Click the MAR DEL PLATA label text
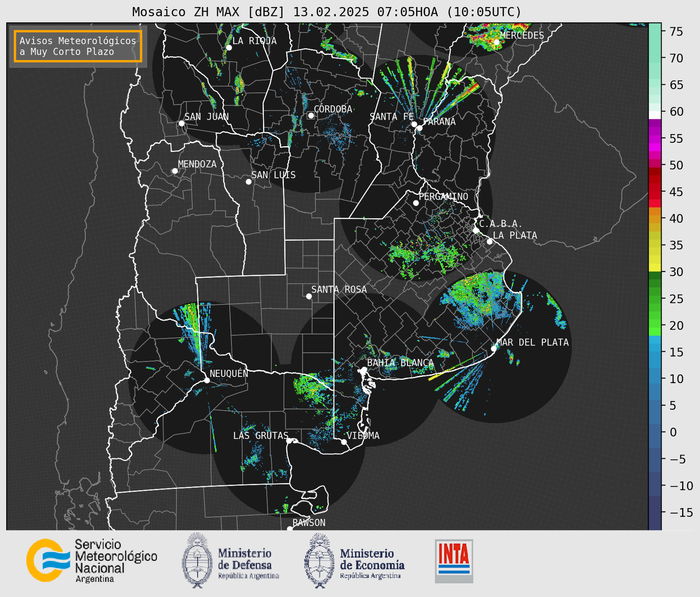This screenshot has height=597, width=700. pyautogui.click(x=533, y=342)
